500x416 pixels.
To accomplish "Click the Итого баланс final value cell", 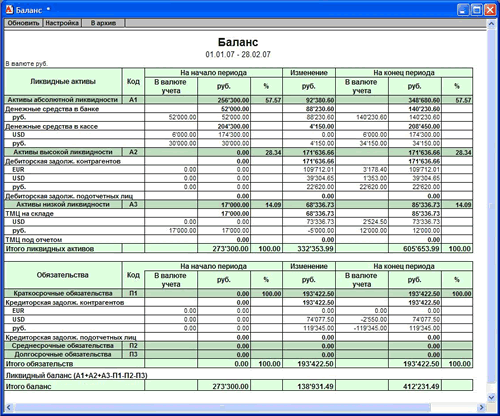I will [x=415, y=386].
